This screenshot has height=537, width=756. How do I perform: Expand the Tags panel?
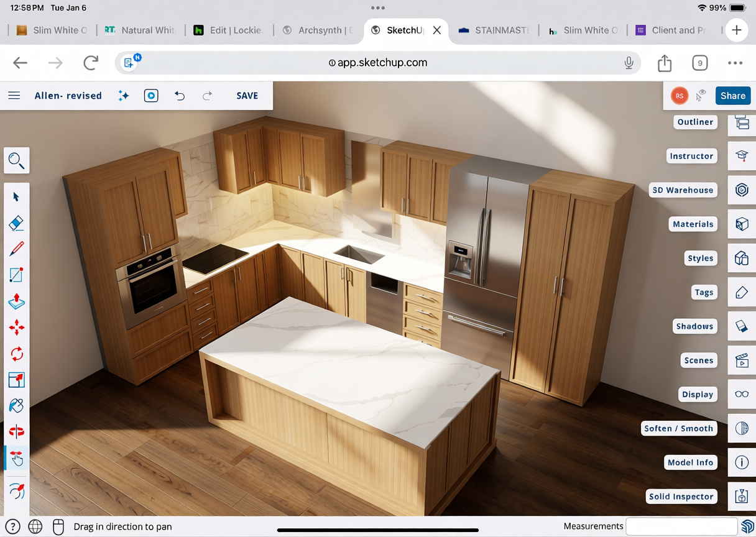click(x=742, y=292)
